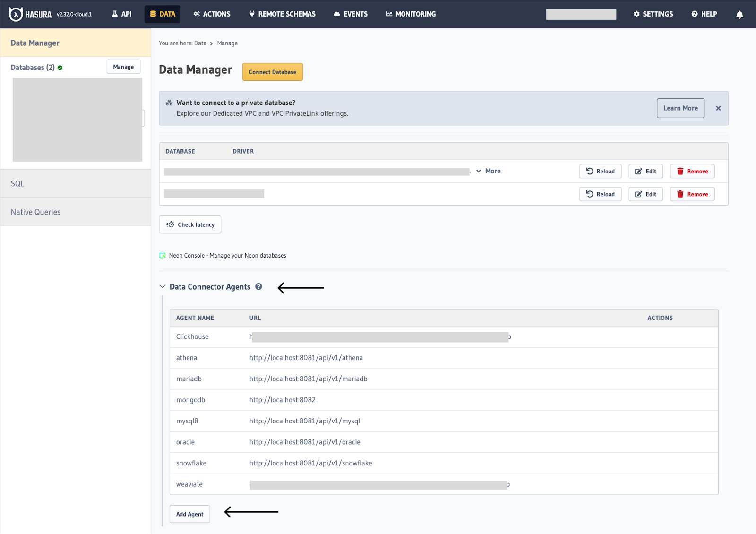The width and height of the screenshot is (756, 534).
Task: Select the weaviate agent name
Action: 189,484
